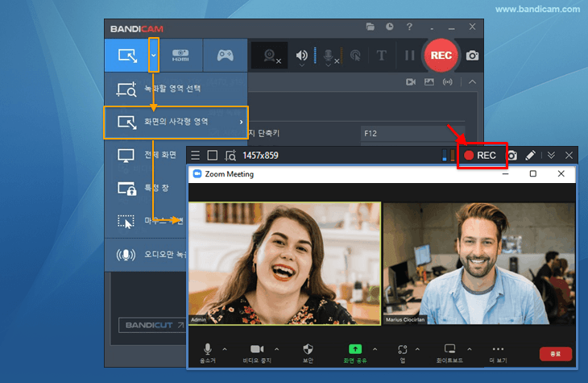Choose 특정 창 menu entry

[x=147, y=188]
